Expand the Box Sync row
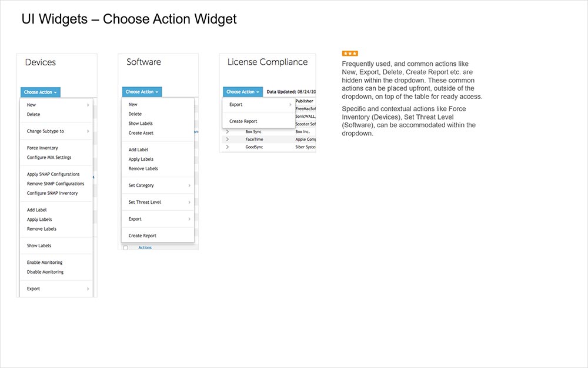Viewport: 588px width, 368px height. [227, 132]
